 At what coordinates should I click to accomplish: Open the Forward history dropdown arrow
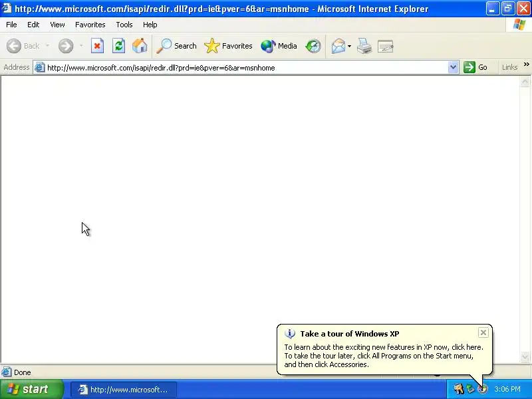pyautogui.click(x=81, y=46)
